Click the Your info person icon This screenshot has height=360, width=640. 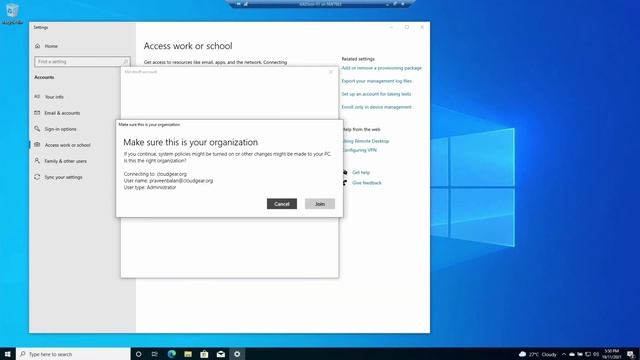(x=37, y=97)
